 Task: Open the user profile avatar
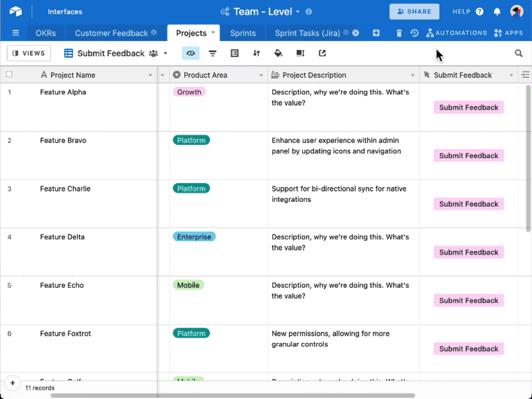(x=517, y=12)
